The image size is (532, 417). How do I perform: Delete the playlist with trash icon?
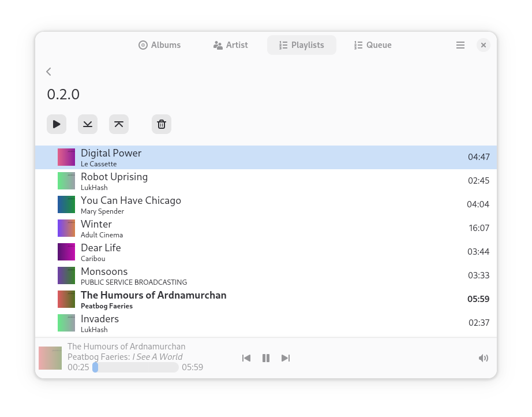pos(162,124)
